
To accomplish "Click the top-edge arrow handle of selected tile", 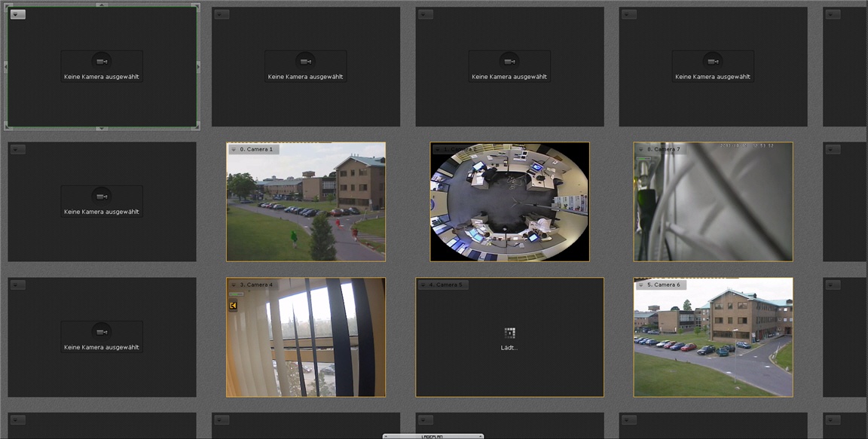I will click(x=102, y=5).
